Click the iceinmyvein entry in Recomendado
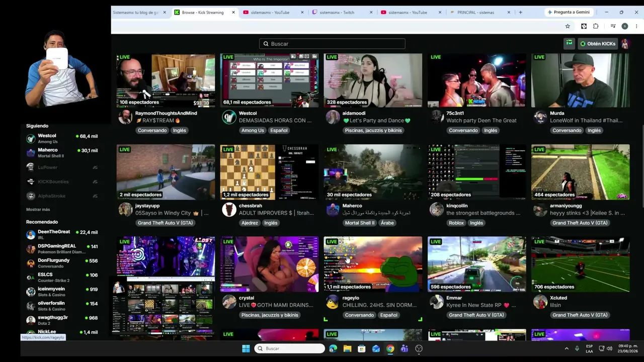 [x=62, y=292]
